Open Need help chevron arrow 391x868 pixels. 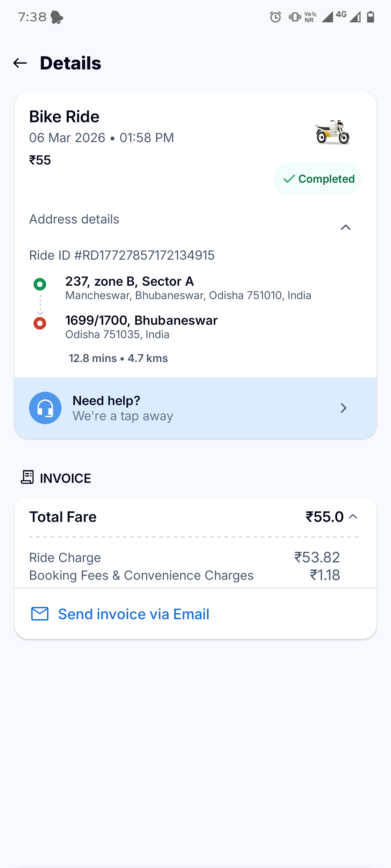pyautogui.click(x=344, y=408)
